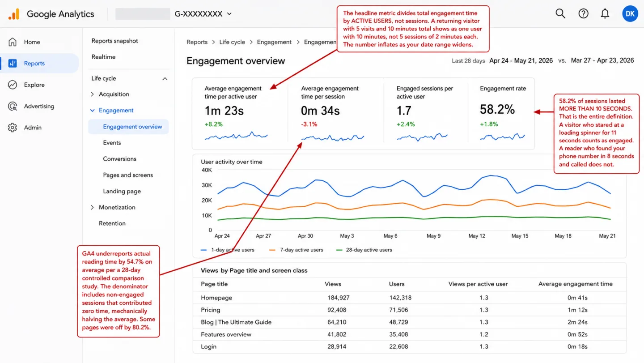Screen dimensions: 644x363
Task: Collapse the Life cycle section chevron
Action: tap(165, 79)
